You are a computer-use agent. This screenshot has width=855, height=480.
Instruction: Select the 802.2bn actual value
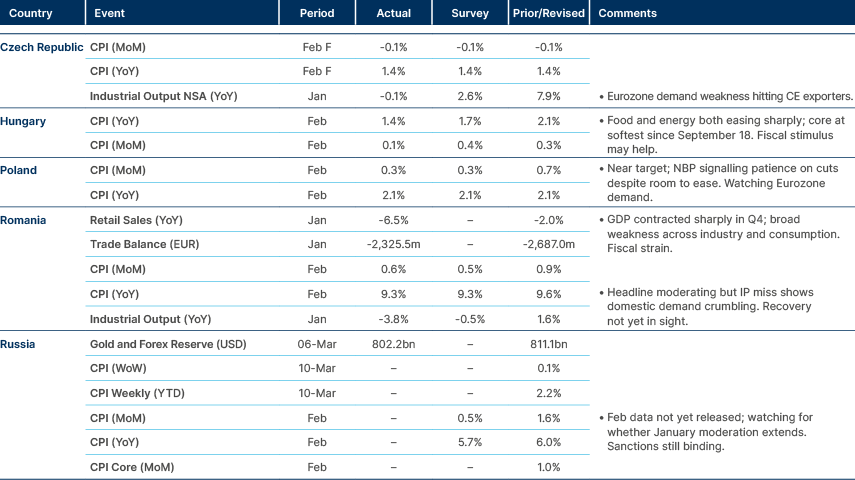click(x=393, y=344)
